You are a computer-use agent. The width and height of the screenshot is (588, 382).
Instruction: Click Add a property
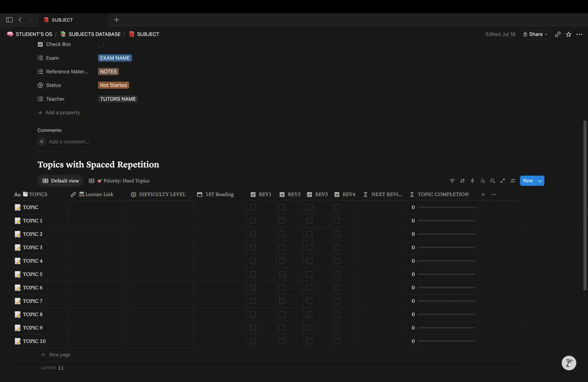(59, 113)
